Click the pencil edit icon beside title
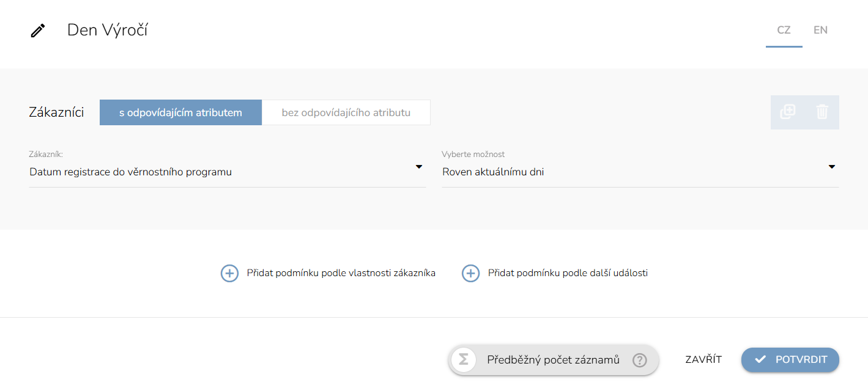This screenshot has height=391, width=868. (38, 31)
